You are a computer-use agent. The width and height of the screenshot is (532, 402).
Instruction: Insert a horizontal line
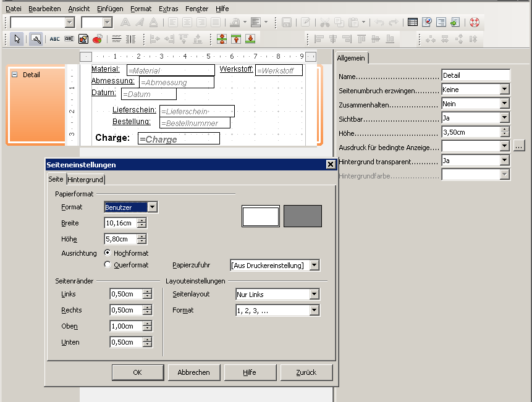point(116,39)
